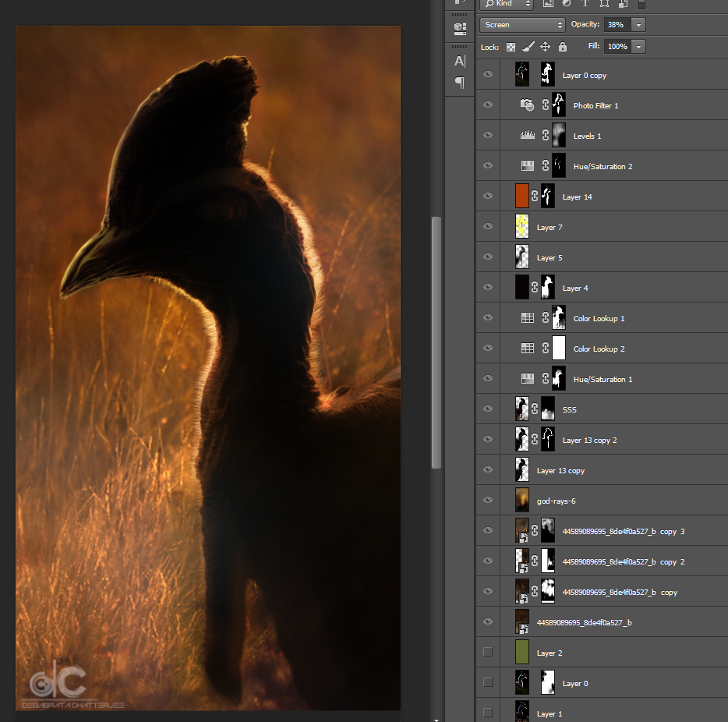
Task: Show the hidden Layer 2
Action: coord(488,652)
